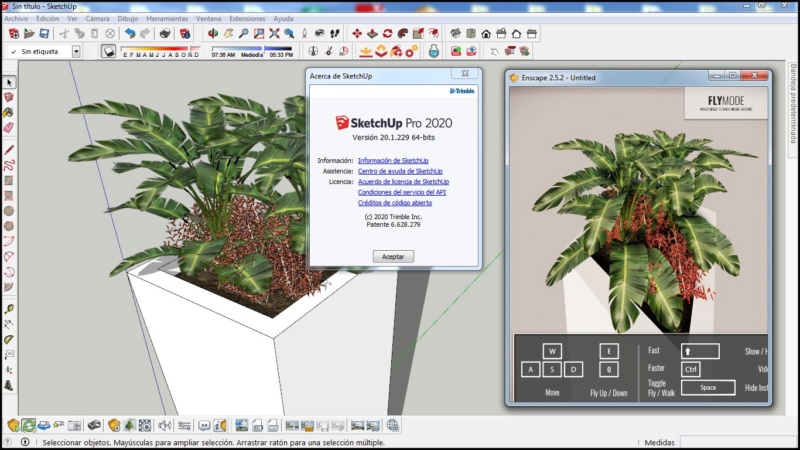Pick the Protractor tool
The image size is (800, 450).
9,340
